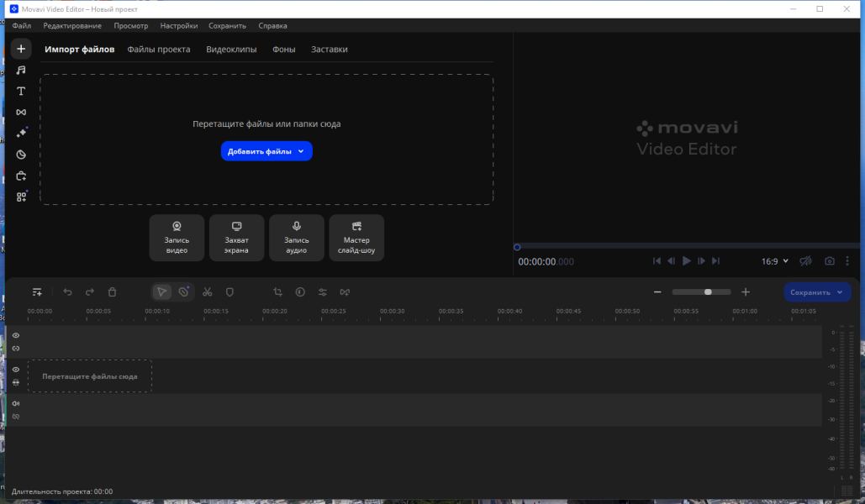Redo the last action
The image size is (865, 504).
click(x=89, y=292)
